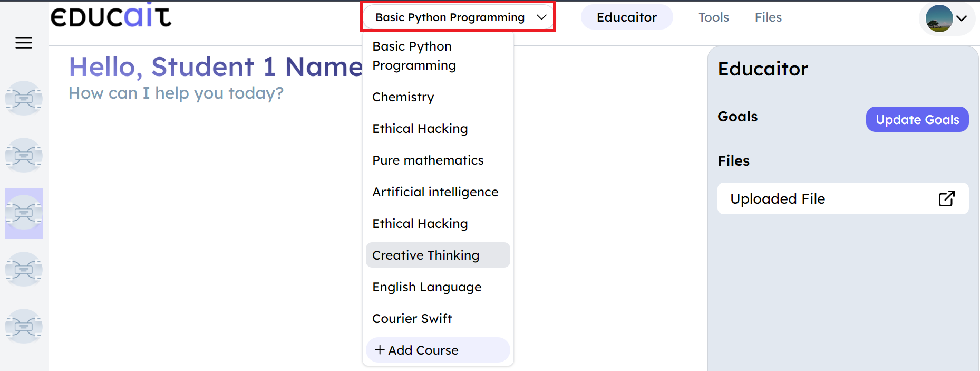
Task: Switch to the Files tab
Action: [x=768, y=17]
